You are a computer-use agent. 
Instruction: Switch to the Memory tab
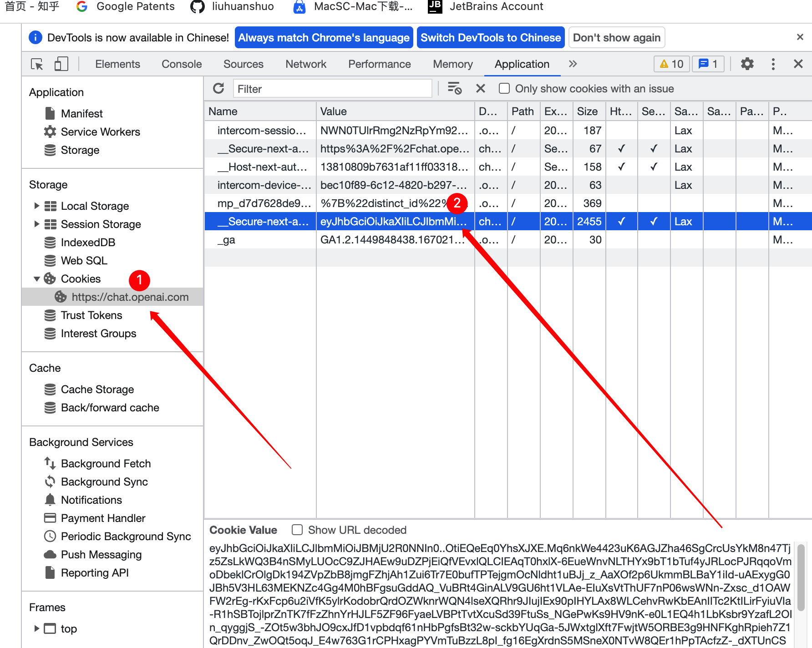[452, 64]
